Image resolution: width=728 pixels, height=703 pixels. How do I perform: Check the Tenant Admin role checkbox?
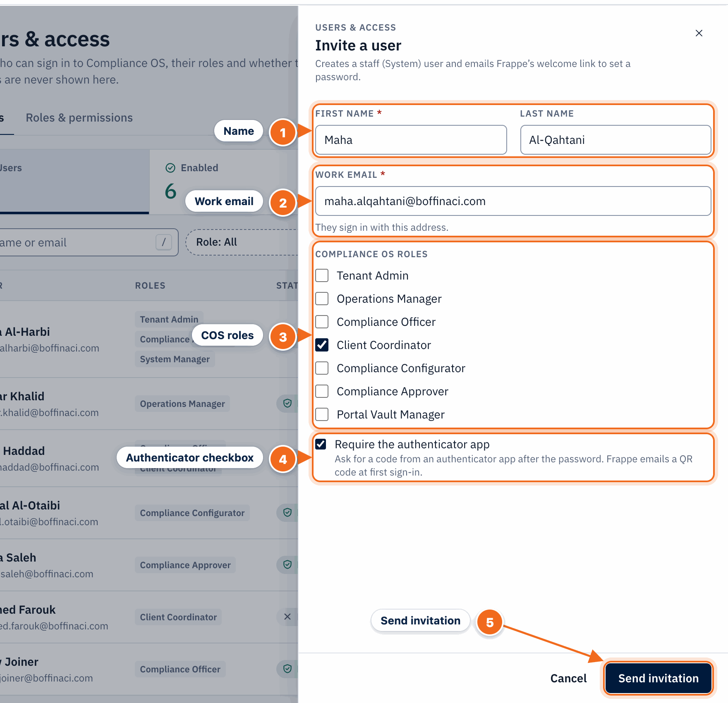(x=322, y=275)
